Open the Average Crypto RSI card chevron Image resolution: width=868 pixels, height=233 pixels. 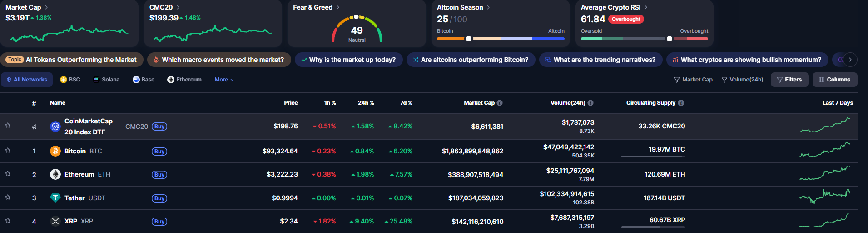click(x=646, y=7)
